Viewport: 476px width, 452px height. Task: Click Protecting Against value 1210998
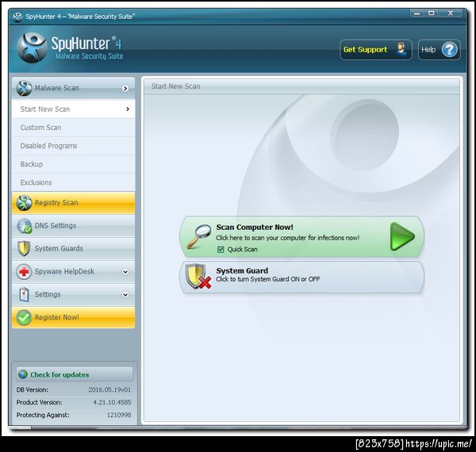coord(119,415)
